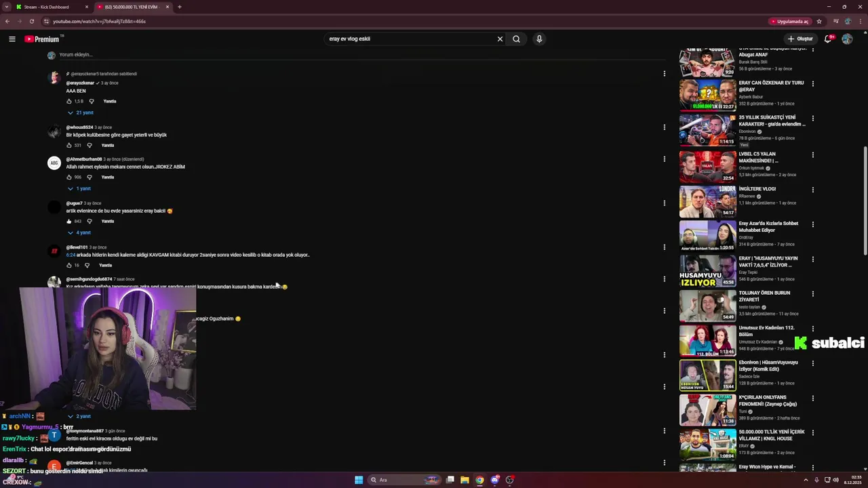
Task: Reply to @whoux8524 comment
Action: point(107,145)
